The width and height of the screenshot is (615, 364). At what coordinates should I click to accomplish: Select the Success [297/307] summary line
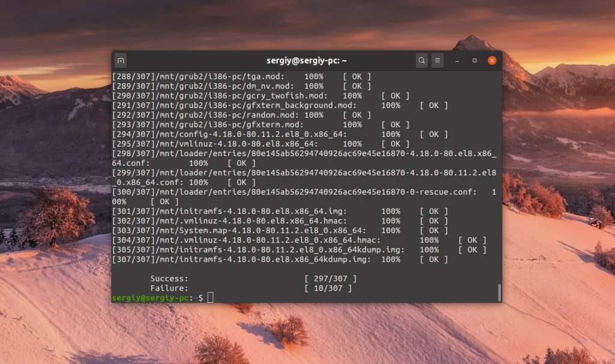252,278
